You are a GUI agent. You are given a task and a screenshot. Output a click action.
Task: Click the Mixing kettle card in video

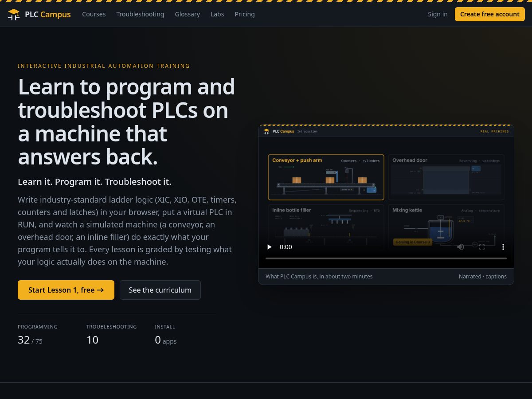tap(446, 226)
